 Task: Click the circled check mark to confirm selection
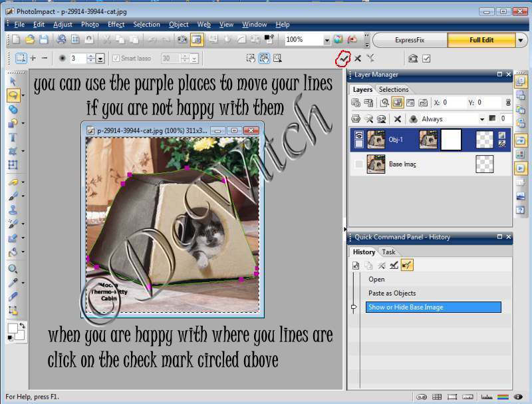[344, 59]
